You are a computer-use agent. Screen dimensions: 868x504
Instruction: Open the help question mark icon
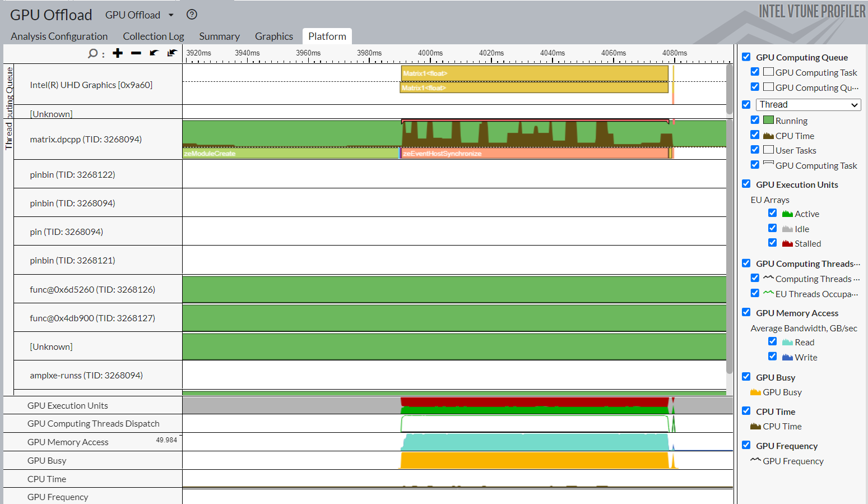click(192, 15)
